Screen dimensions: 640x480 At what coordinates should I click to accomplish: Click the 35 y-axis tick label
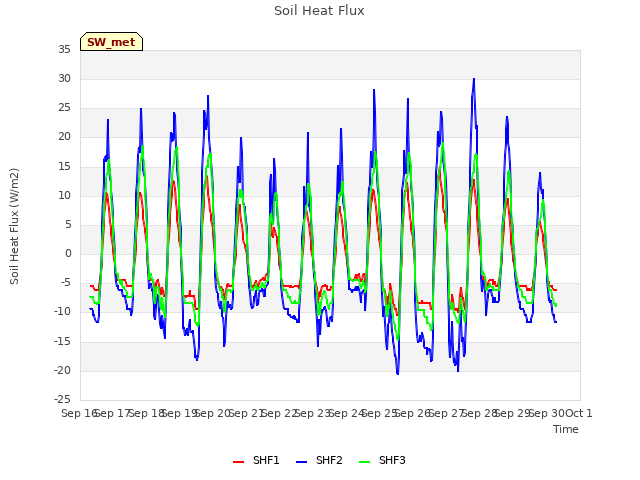(64, 49)
